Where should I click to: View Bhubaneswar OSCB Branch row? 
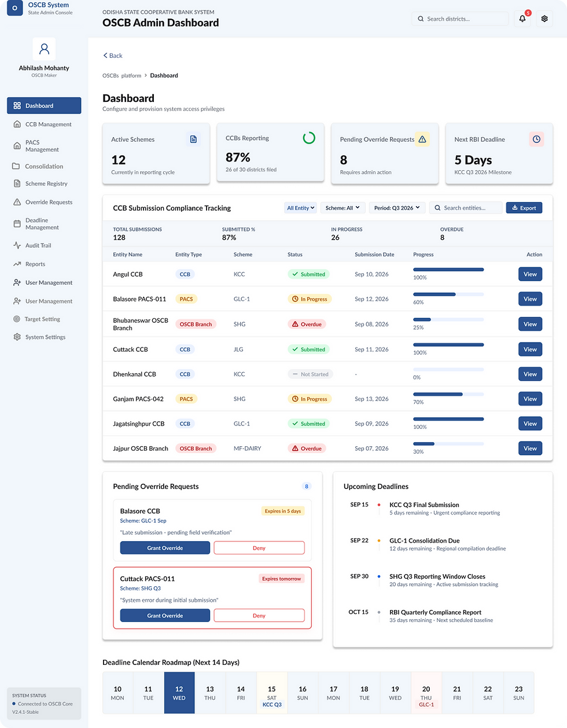(530, 324)
